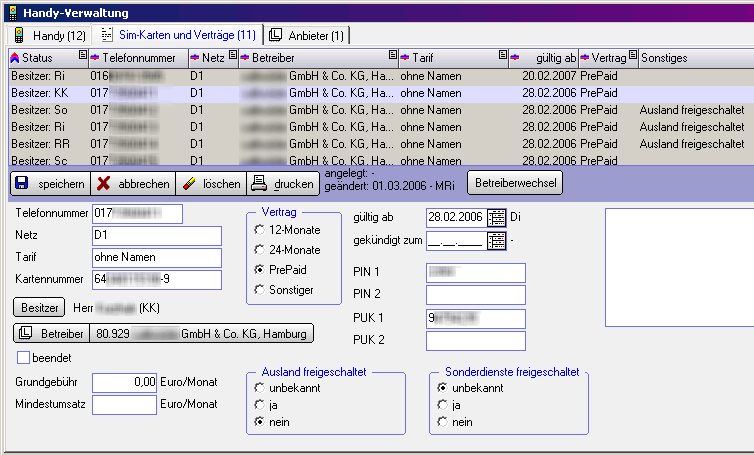This screenshot has width=754, height=455.
Task: Open calendar picker for gültig ab
Action: point(497,216)
